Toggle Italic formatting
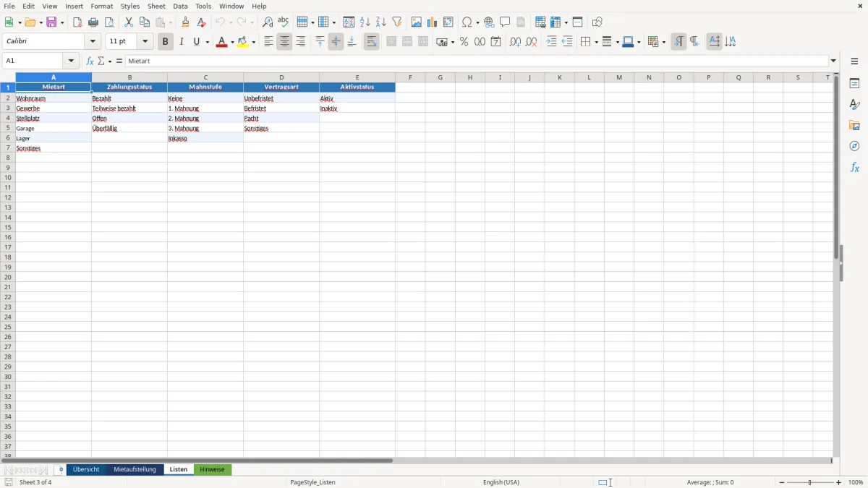The image size is (868, 488). 182,42
